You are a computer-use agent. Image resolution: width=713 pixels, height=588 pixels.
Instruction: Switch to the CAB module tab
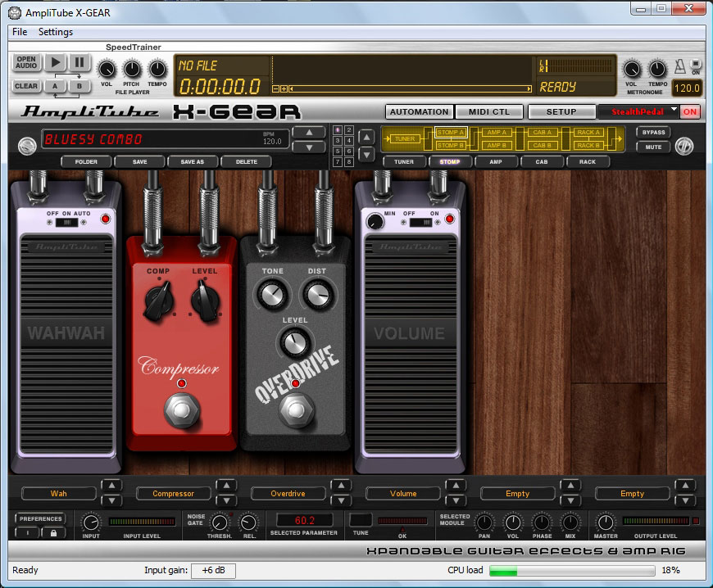(542, 162)
